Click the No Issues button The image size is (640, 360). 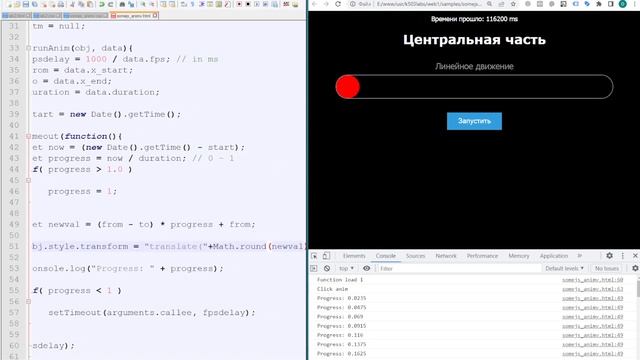607,269
